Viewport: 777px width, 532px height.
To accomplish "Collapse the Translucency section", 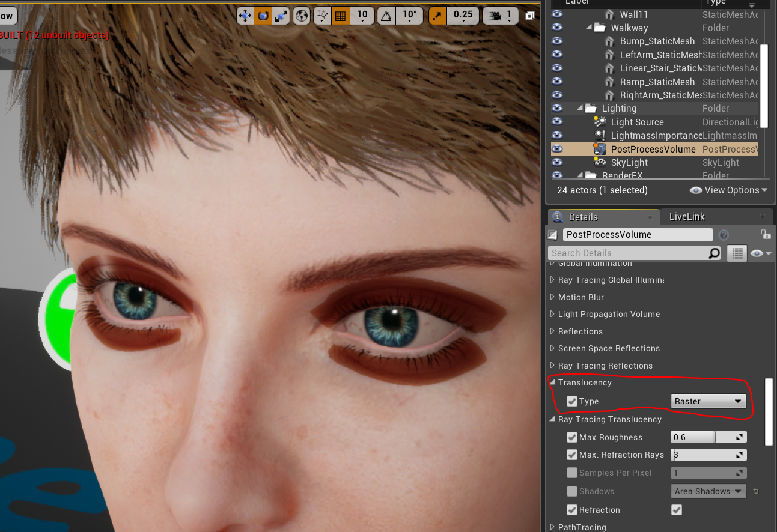I will point(553,382).
